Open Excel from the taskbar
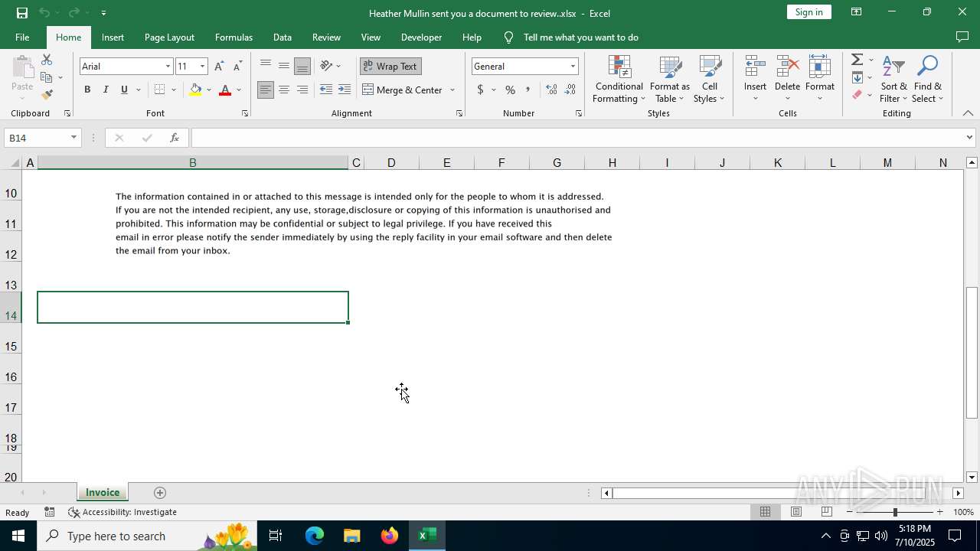The width and height of the screenshot is (980, 551). pyautogui.click(x=427, y=536)
